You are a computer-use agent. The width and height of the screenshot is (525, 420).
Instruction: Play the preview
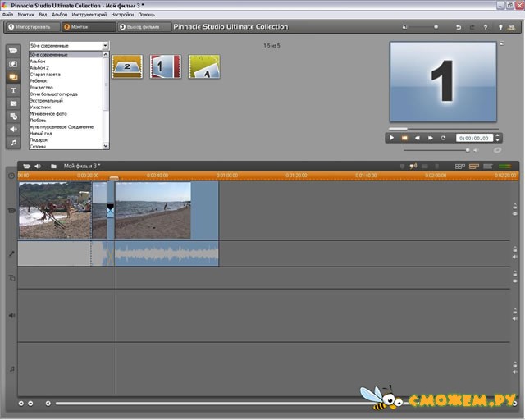pyautogui.click(x=391, y=138)
